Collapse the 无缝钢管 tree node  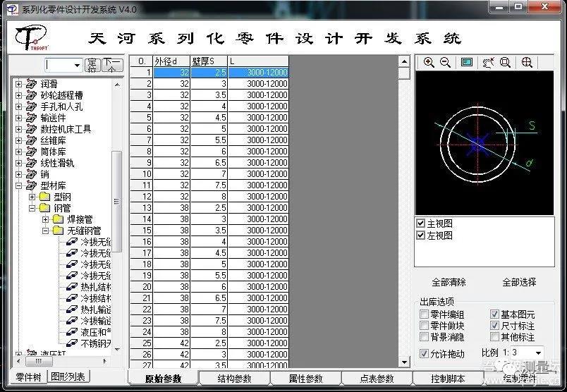point(45,231)
